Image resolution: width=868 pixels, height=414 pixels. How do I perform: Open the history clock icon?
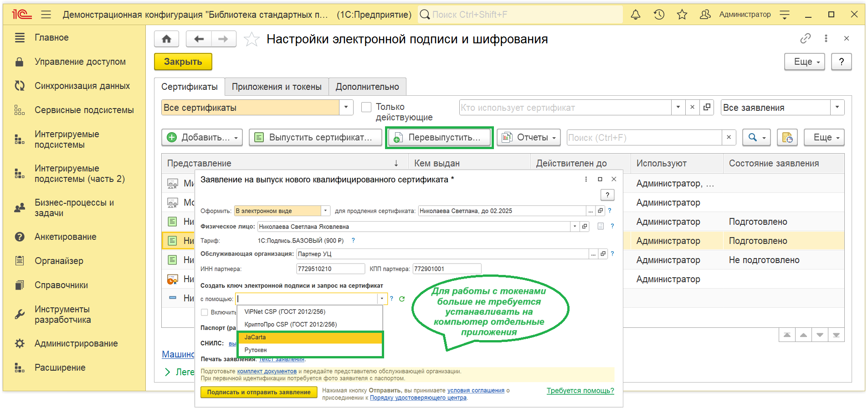point(659,15)
